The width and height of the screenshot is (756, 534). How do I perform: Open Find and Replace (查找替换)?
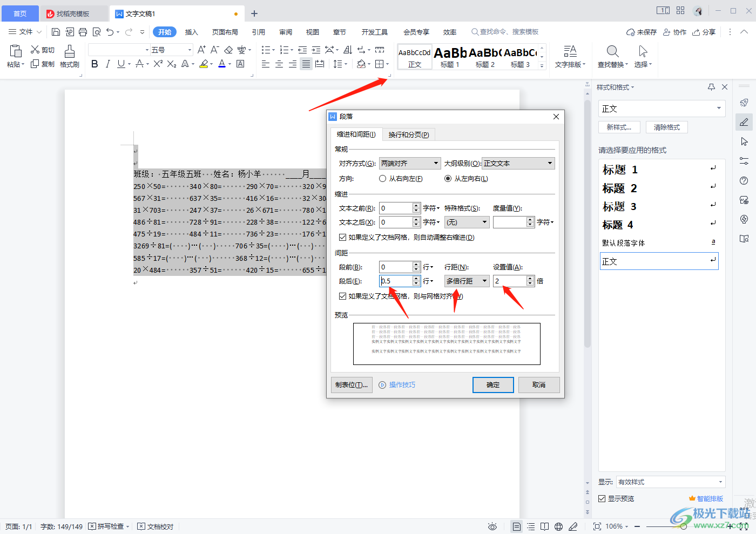click(612, 56)
